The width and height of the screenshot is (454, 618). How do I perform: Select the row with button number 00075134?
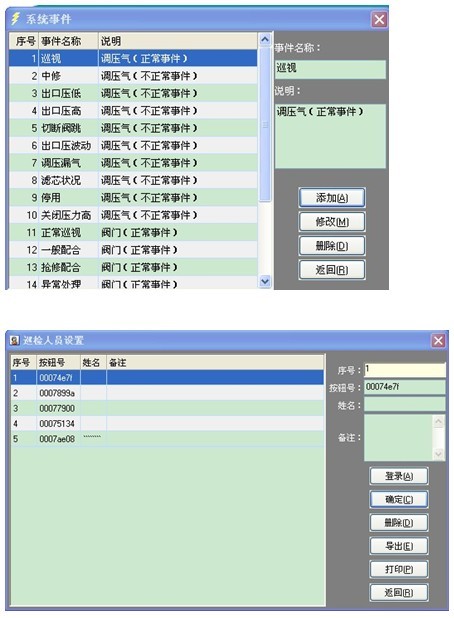pos(167,423)
